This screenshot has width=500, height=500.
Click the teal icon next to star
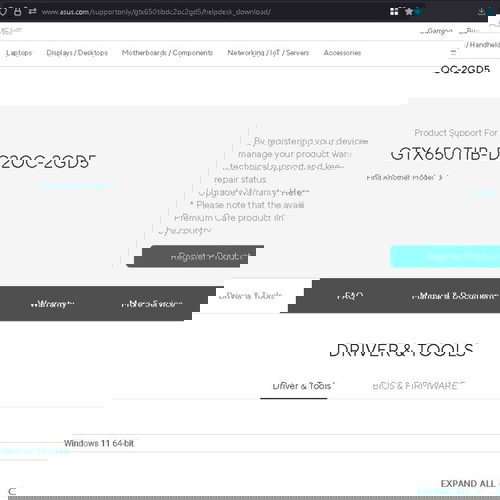[417, 12]
